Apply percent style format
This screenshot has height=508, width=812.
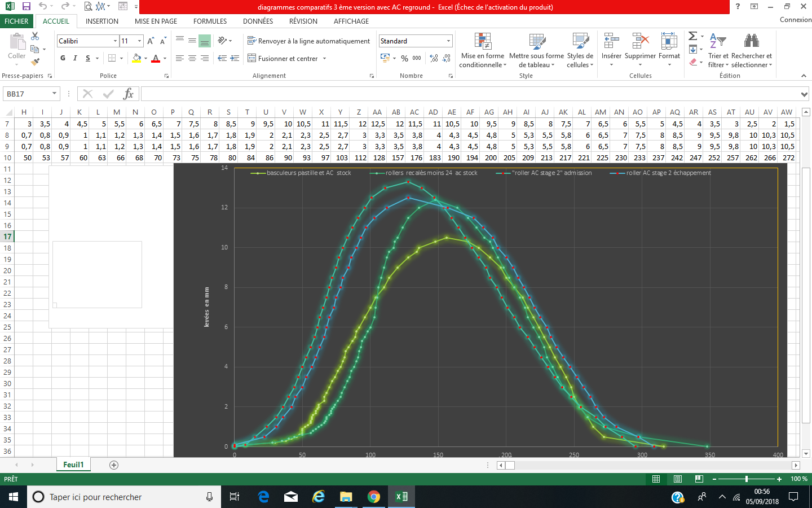pyautogui.click(x=404, y=58)
